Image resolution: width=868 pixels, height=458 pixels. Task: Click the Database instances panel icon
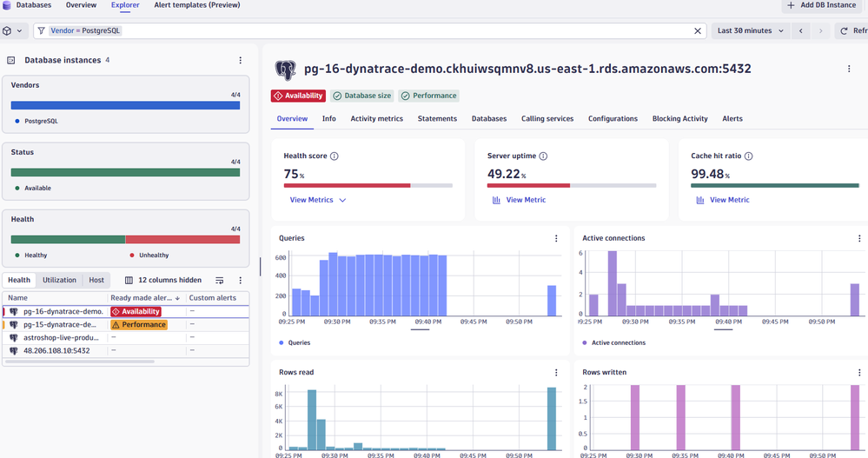click(11, 60)
